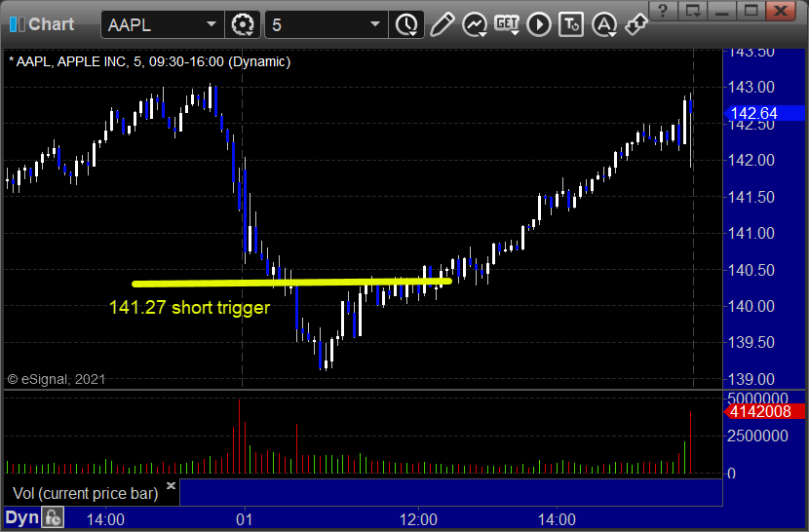Image resolution: width=809 pixels, height=532 pixels.
Task: Click the 140.50 price axis label
Action: point(751,270)
